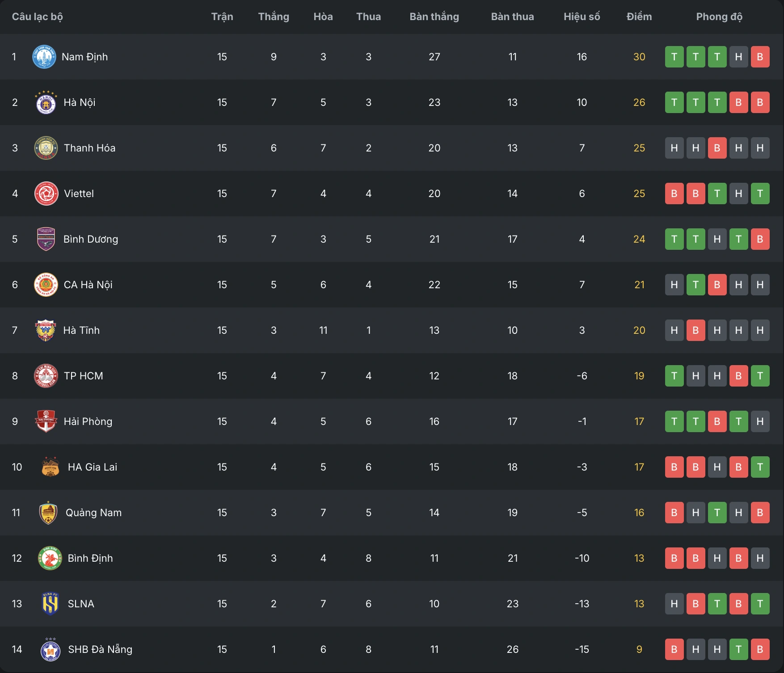Sort by the Hiệu số column header
Image resolution: width=784 pixels, height=673 pixels.
coord(582,17)
